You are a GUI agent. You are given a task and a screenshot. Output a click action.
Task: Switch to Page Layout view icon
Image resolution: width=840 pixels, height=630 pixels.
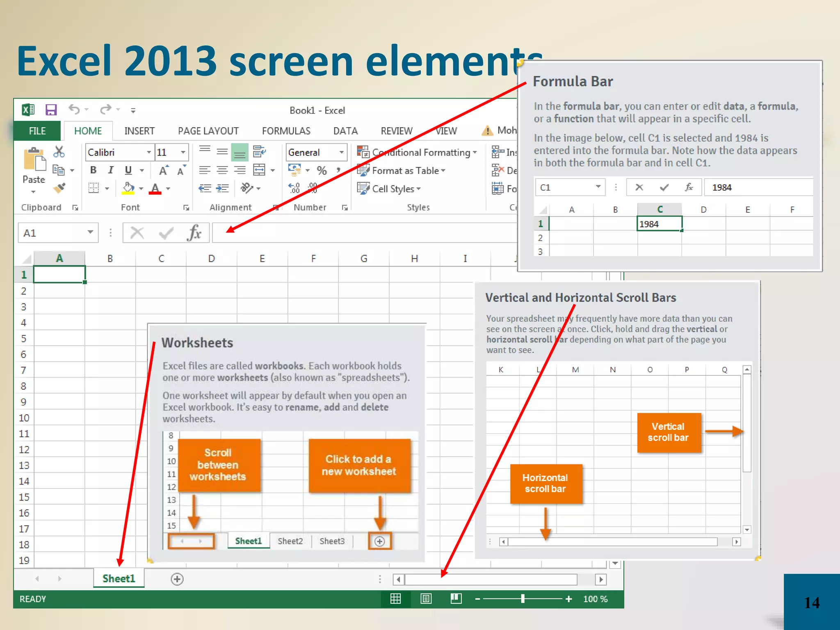pos(426,599)
